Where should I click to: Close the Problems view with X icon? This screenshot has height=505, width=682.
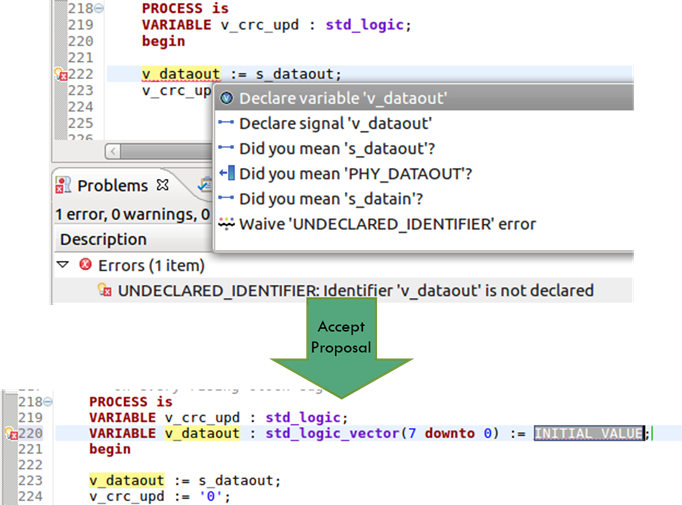click(x=163, y=185)
